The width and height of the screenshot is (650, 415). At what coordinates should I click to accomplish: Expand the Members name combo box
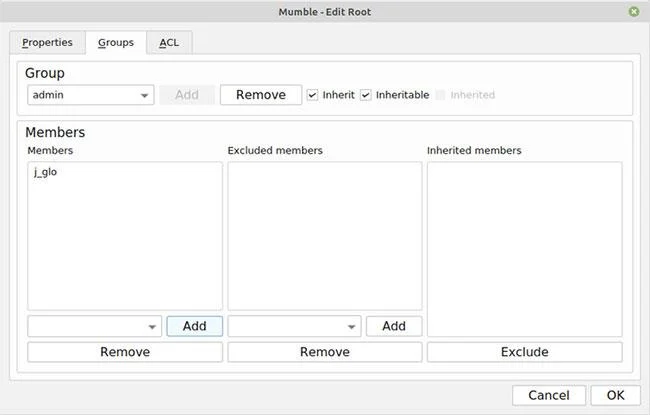(95, 326)
